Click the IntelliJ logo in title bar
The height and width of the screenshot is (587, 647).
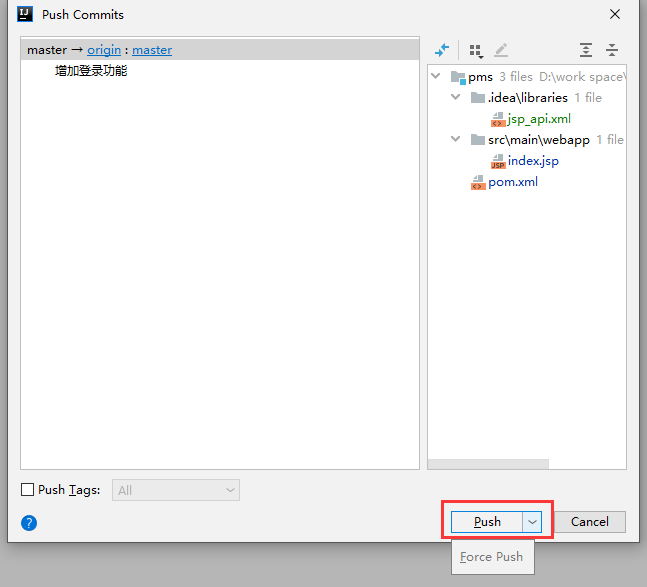click(25, 14)
